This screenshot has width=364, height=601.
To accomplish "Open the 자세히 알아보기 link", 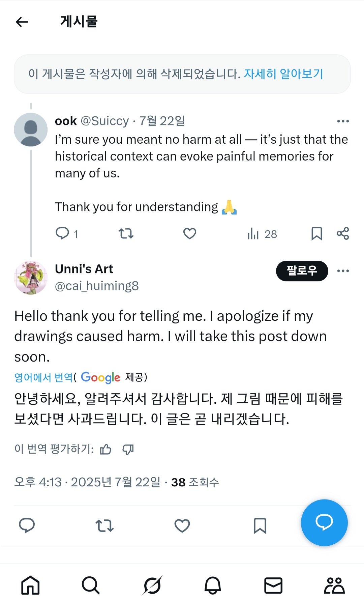I will pos(283,74).
